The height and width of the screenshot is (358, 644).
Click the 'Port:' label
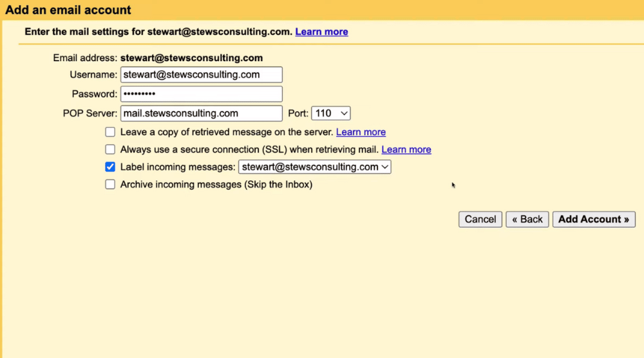(x=298, y=113)
